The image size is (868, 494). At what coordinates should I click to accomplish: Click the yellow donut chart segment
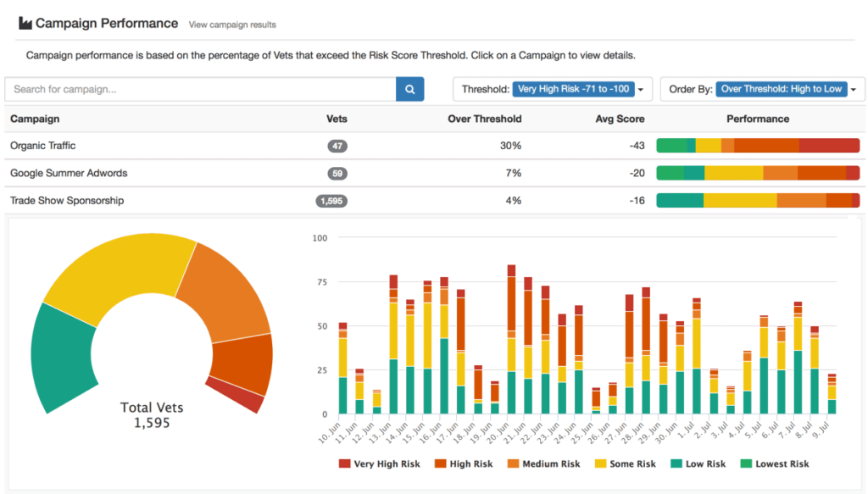point(119,263)
